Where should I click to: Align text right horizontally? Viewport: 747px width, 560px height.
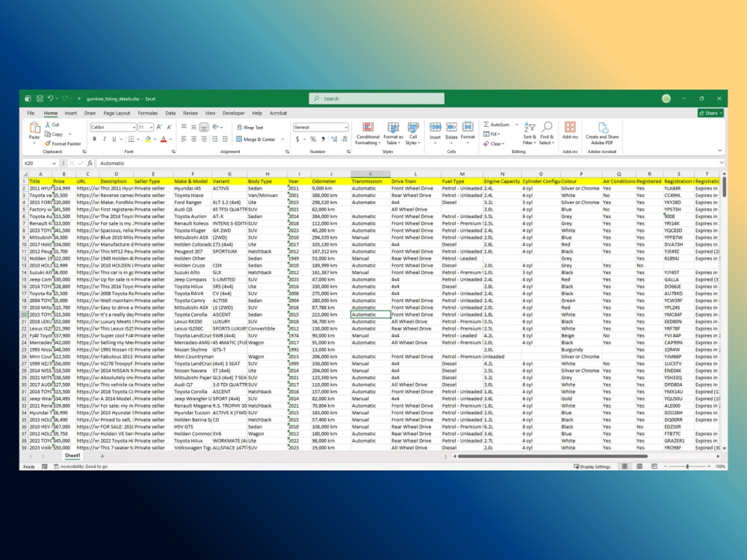point(203,139)
